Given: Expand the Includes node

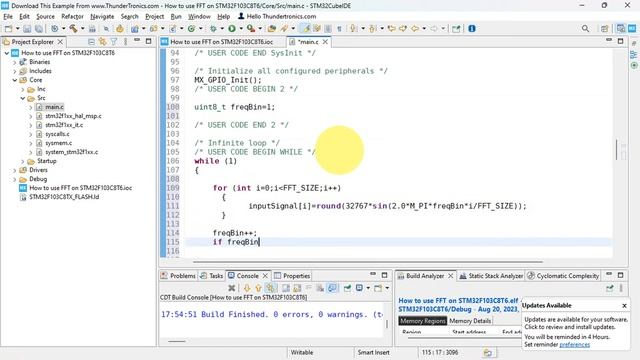Looking at the screenshot, I should point(15,71).
